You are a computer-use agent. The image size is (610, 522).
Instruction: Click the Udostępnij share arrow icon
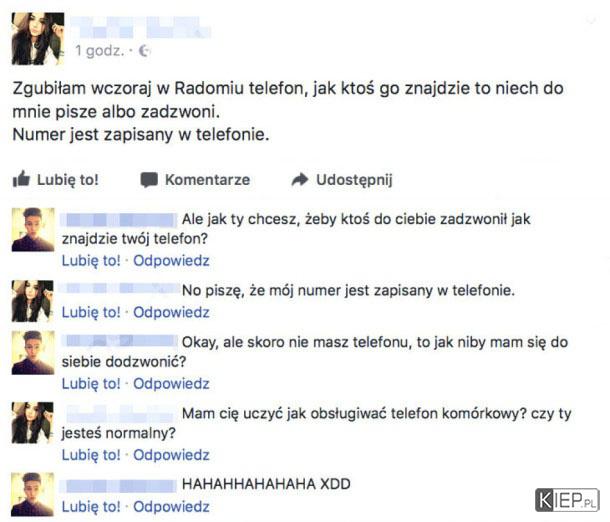click(300, 179)
